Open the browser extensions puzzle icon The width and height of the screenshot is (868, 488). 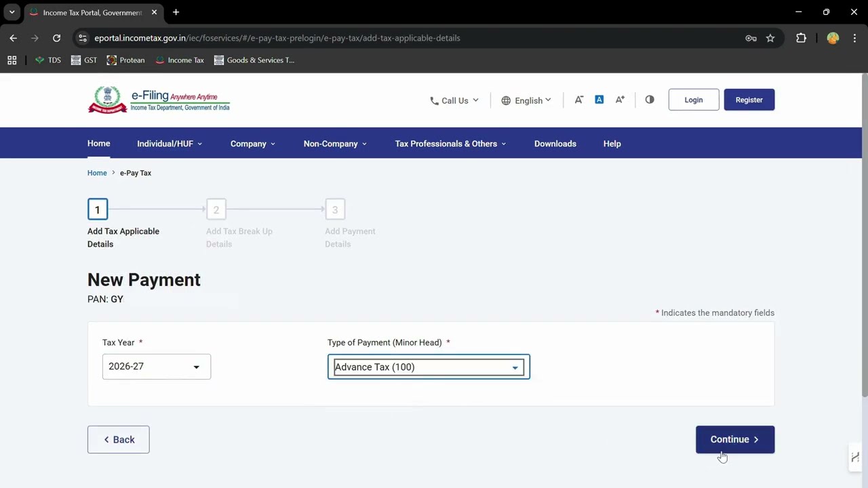tap(801, 38)
